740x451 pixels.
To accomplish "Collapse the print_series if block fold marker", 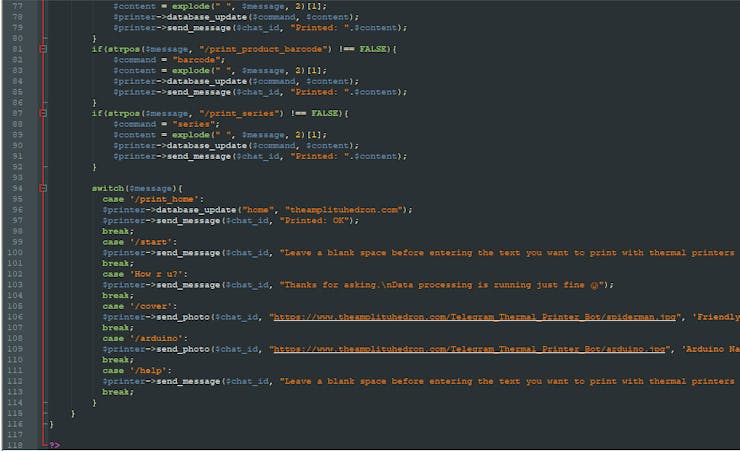I will point(43,113).
